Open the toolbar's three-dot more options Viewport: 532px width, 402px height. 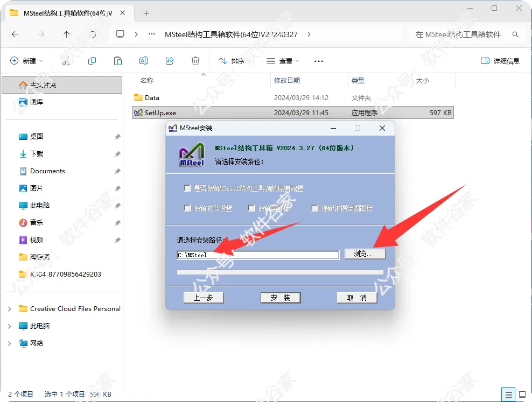(x=319, y=61)
